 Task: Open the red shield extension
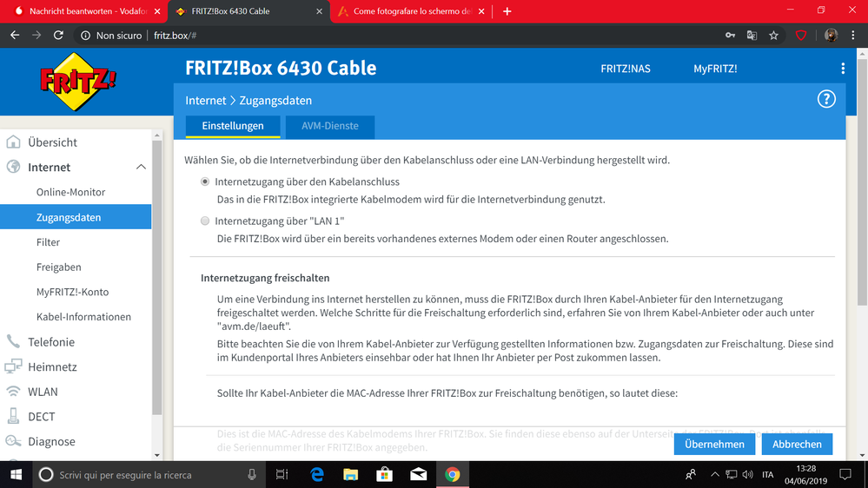800,36
